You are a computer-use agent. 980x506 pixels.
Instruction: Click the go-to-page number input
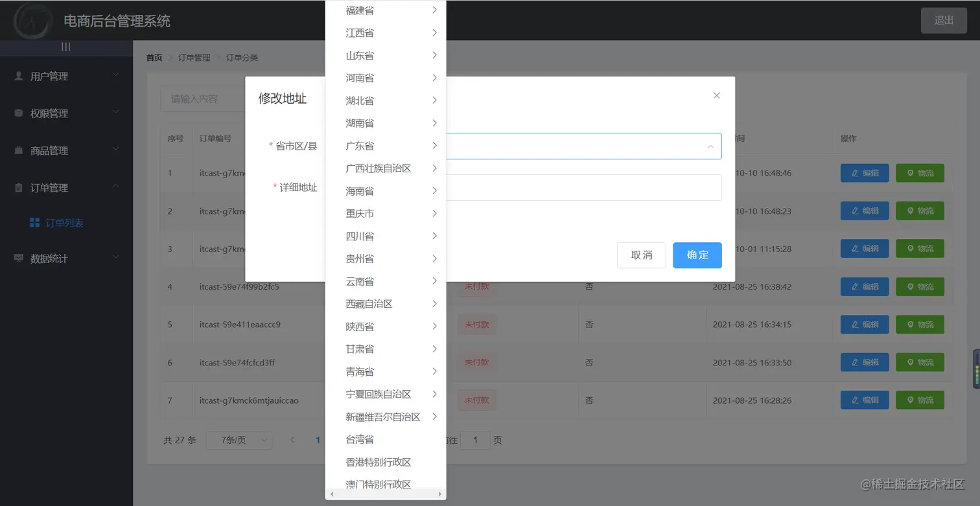tap(476, 440)
